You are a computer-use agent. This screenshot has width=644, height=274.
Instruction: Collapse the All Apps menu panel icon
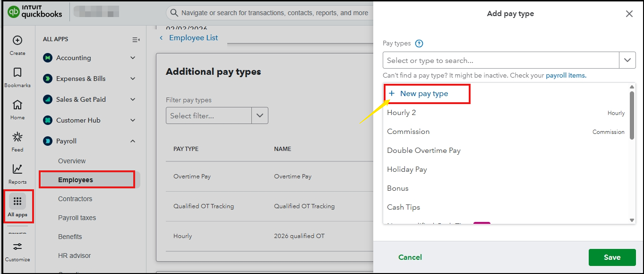click(136, 40)
